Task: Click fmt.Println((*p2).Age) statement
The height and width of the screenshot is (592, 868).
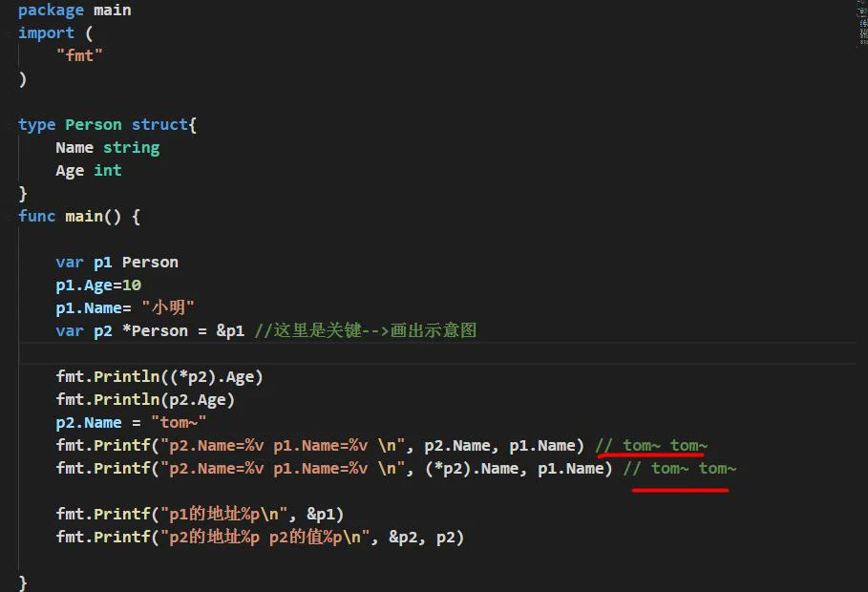Action: click(159, 377)
